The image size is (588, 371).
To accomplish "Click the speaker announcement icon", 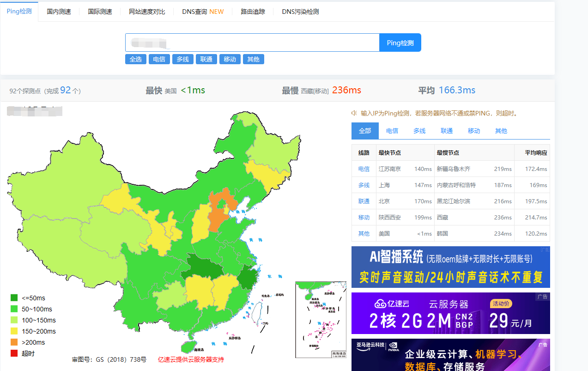I will click(354, 113).
